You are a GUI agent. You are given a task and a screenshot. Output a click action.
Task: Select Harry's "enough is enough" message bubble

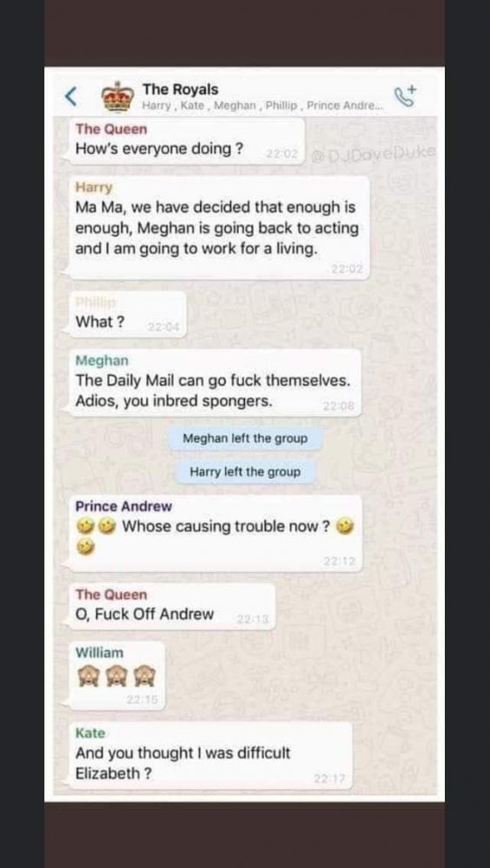pos(219,227)
